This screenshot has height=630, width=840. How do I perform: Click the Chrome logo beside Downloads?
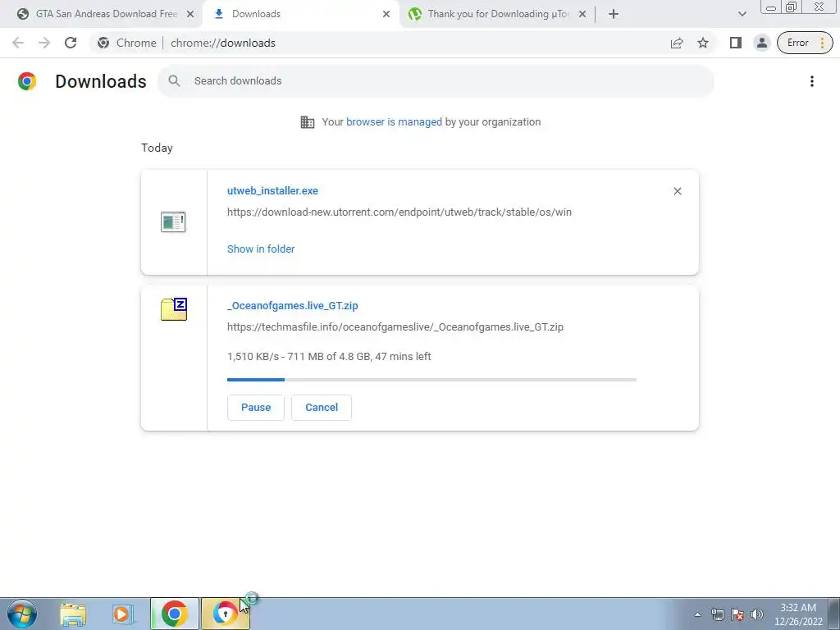[27, 81]
